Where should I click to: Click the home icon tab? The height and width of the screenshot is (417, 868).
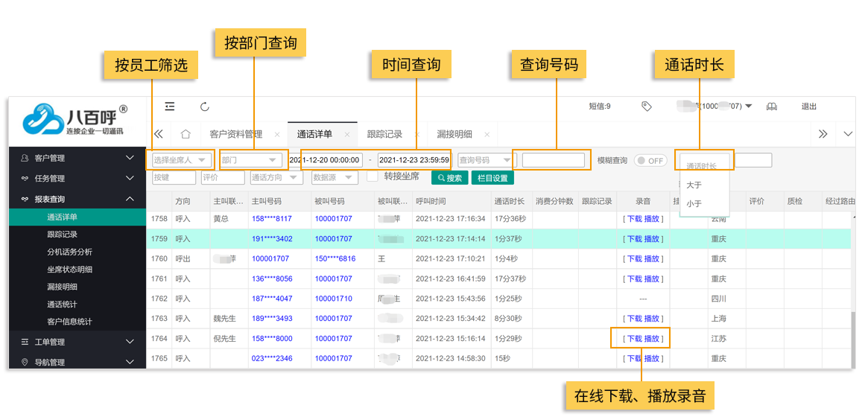(186, 134)
